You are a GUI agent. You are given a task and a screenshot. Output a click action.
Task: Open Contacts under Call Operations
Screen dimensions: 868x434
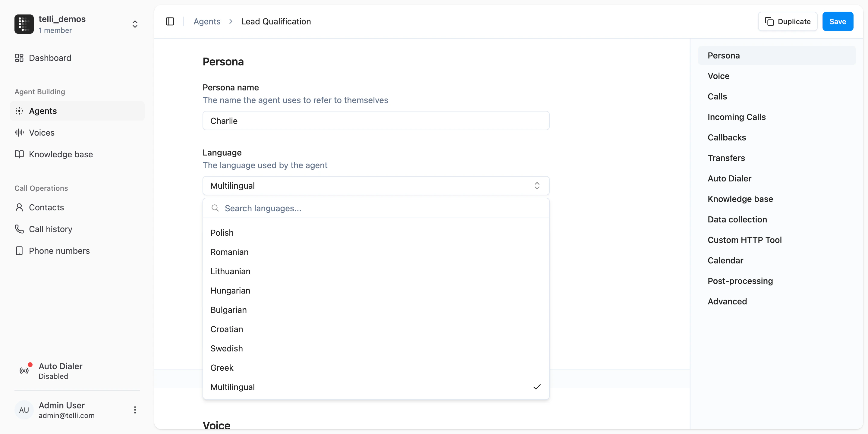[x=46, y=207]
